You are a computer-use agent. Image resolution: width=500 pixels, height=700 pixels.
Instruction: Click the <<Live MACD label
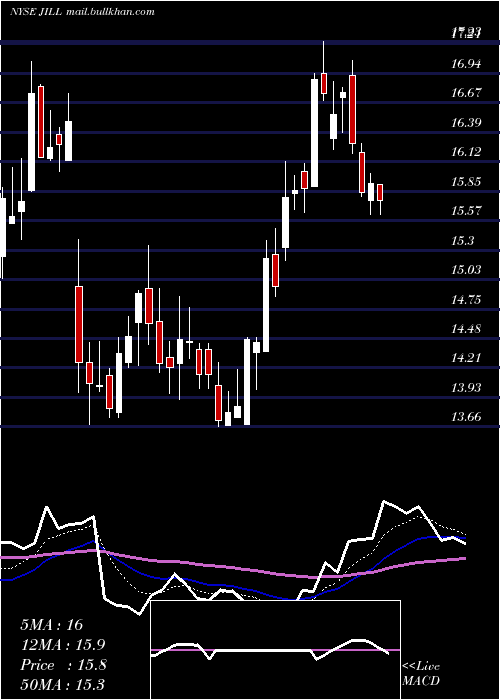pyautogui.click(x=421, y=673)
